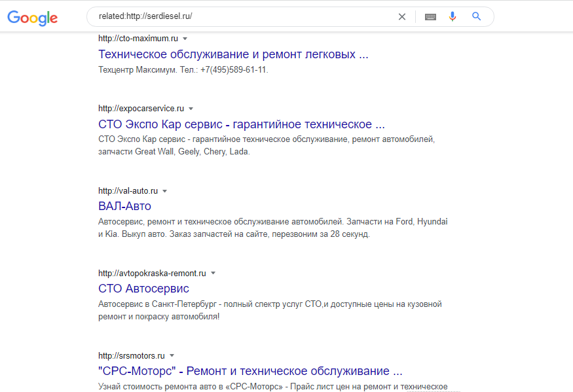Open the ВАЛ-Авто result link

(x=124, y=206)
